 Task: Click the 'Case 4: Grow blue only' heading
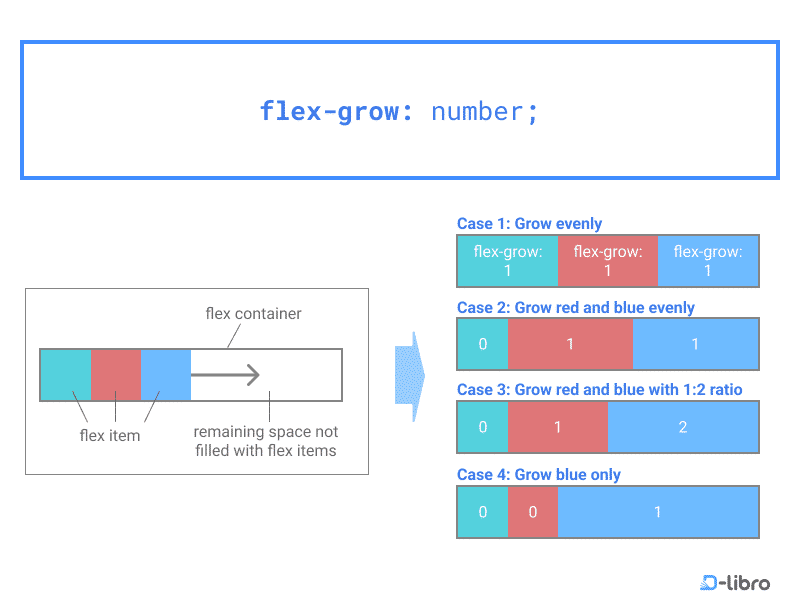pyautogui.click(x=538, y=474)
